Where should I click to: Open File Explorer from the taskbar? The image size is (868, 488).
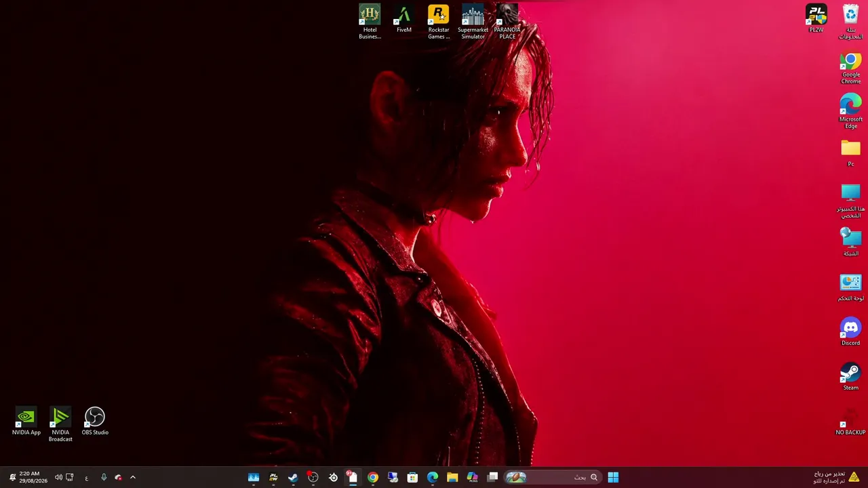(x=452, y=477)
